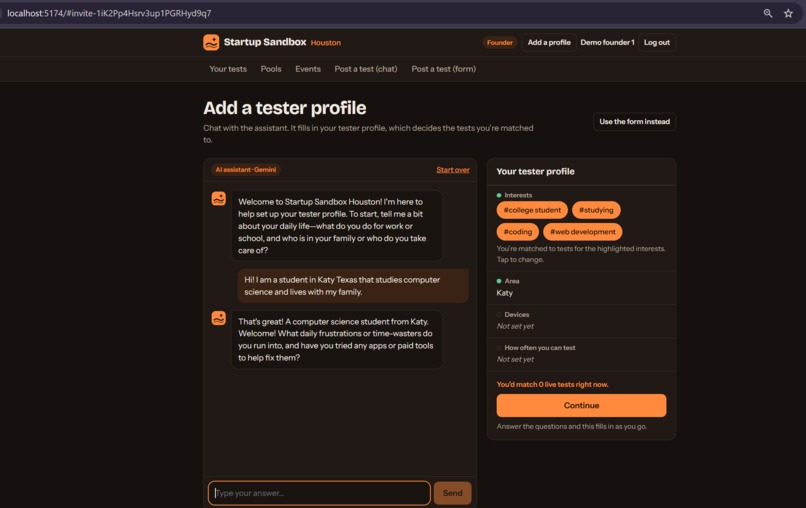Toggle the #college student interest tag

point(532,210)
